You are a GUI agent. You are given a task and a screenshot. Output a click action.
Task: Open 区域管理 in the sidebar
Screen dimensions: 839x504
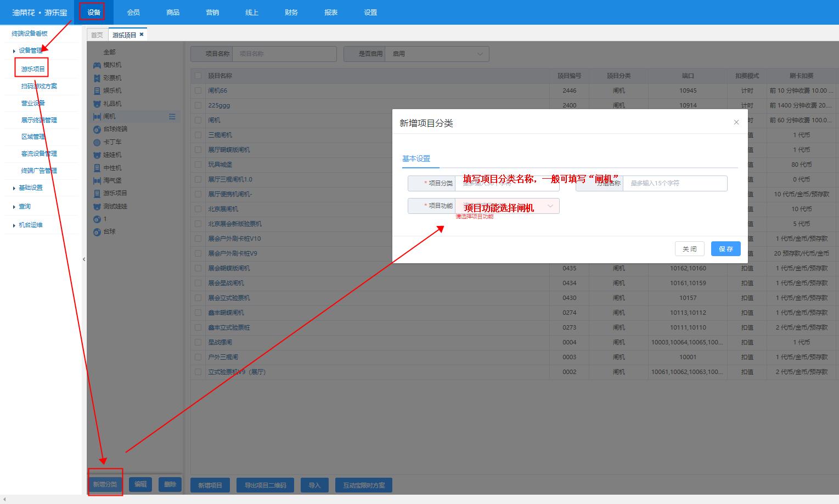tap(33, 137)
